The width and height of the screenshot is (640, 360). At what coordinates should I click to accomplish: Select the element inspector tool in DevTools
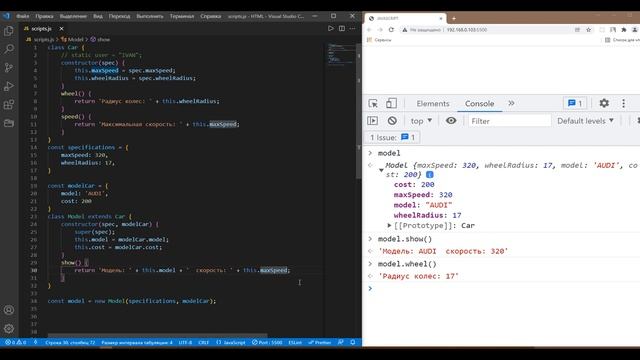[373, 103]
